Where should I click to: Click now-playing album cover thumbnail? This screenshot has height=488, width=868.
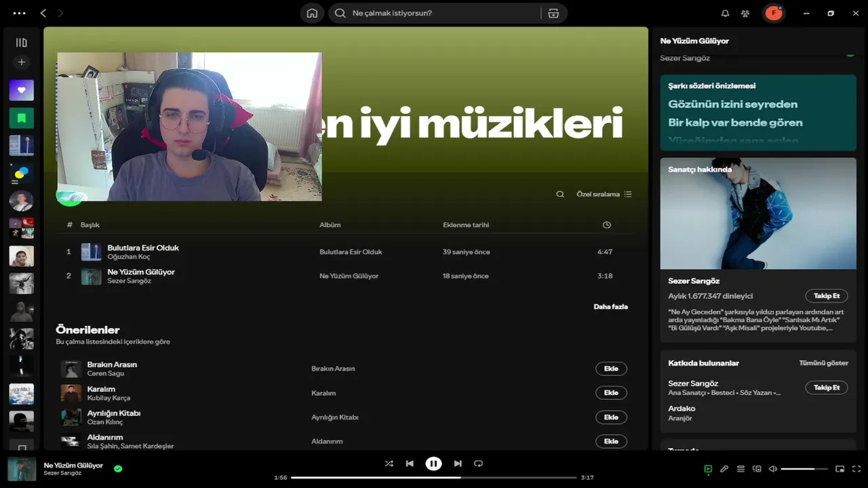(x=22, y=469)
